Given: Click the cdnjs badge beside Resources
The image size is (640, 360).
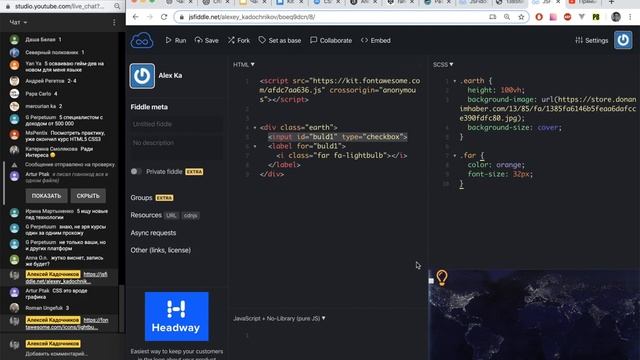Looking at the screenshot, I should click(190, 216).
